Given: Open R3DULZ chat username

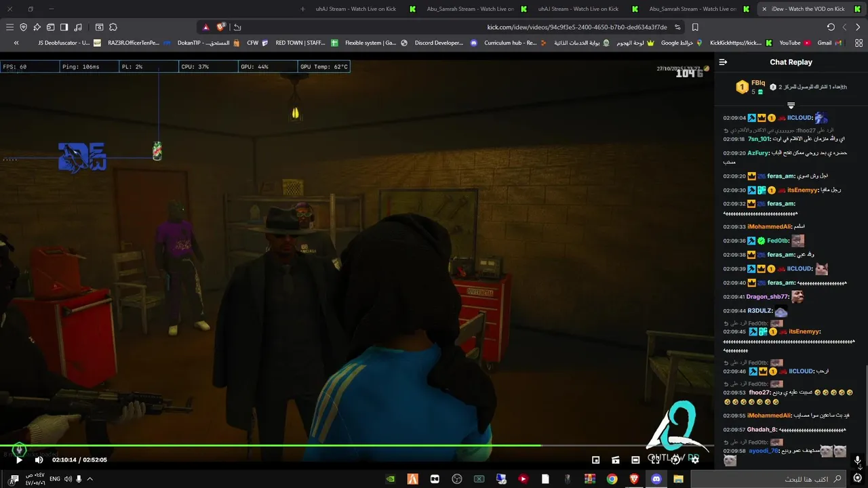Looking at the screenshot, I should pyautogui.click(x=759, y=311).
